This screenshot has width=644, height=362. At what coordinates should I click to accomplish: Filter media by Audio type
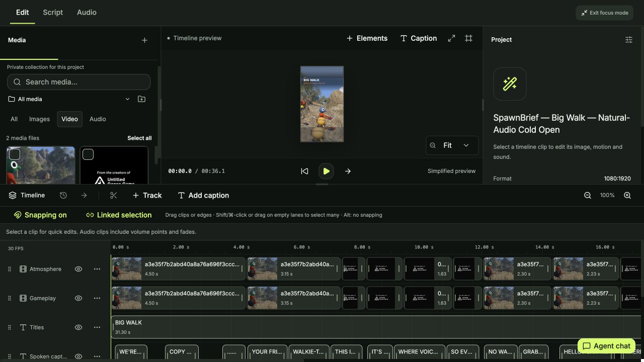tap(98, 119)
